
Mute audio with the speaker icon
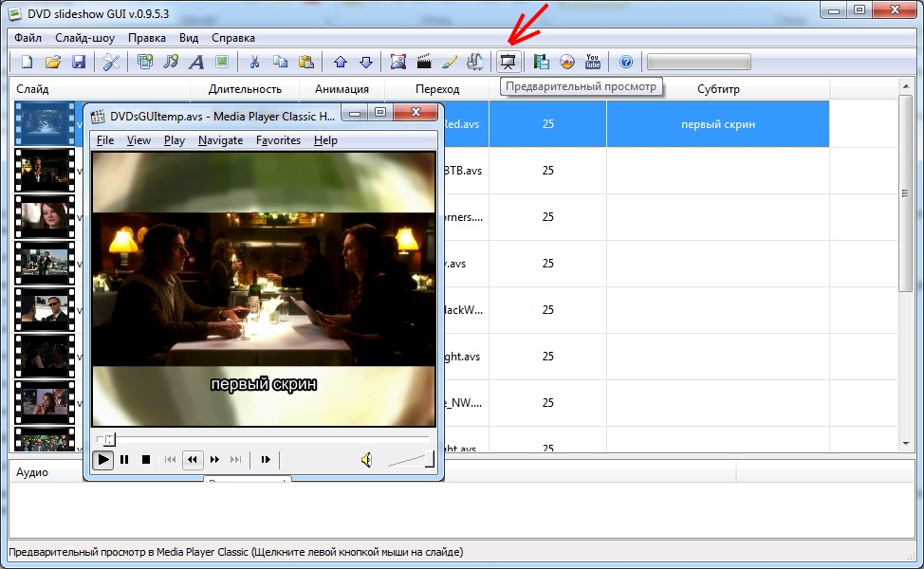coord(366,459)
